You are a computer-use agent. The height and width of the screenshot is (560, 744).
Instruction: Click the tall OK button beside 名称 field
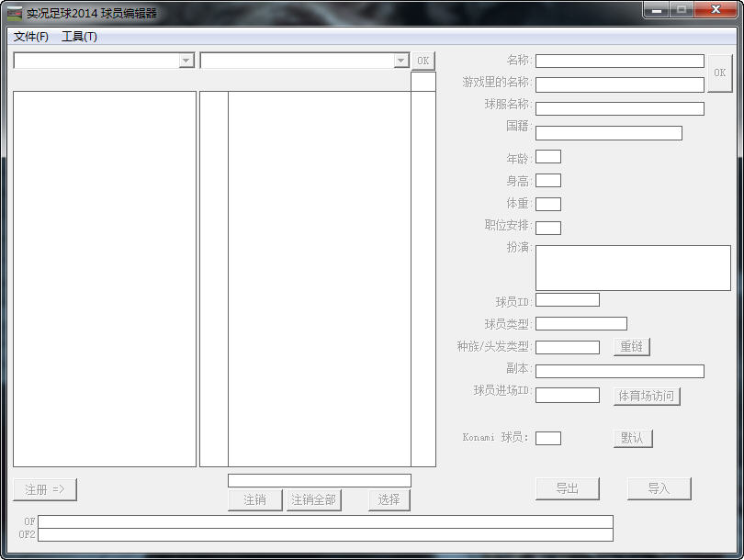pos(719,73)
